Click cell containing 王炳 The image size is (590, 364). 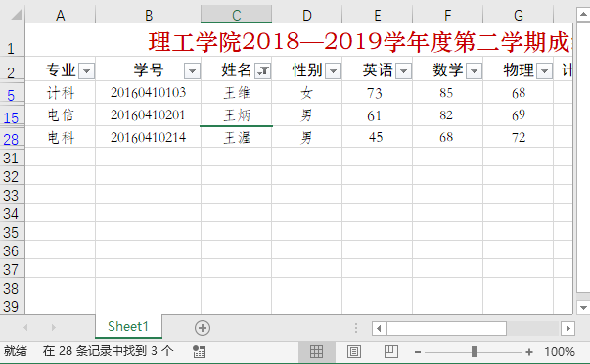237,115
